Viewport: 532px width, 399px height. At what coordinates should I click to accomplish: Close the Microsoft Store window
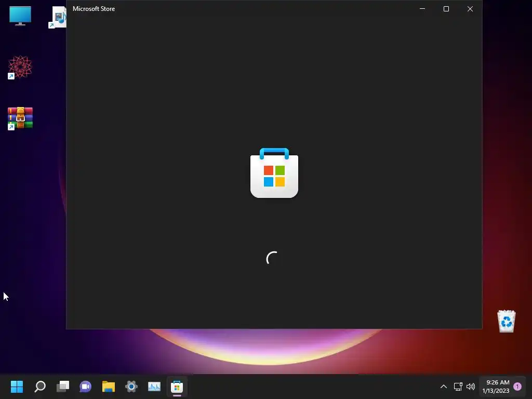pyautogui.click(x=470, y=9)
